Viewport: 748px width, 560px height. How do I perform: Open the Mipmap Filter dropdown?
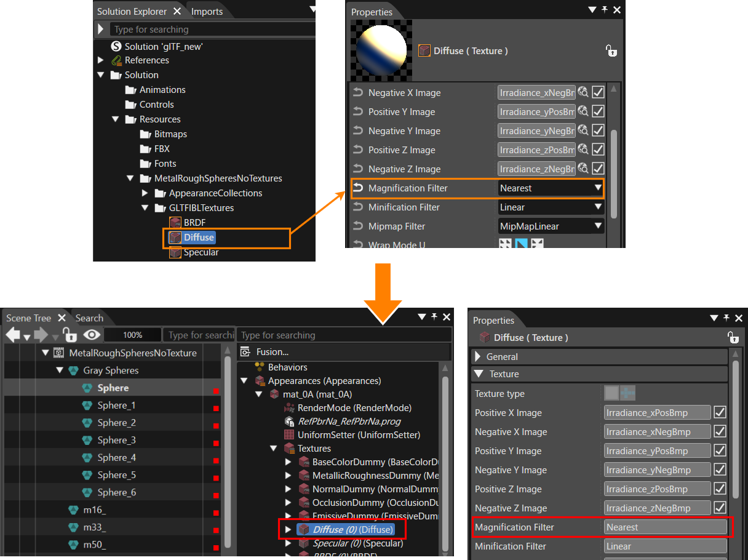[551, 226]
